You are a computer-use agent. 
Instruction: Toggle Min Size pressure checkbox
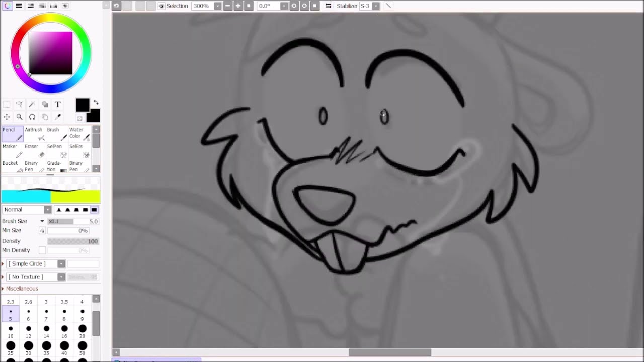[42, 231]
